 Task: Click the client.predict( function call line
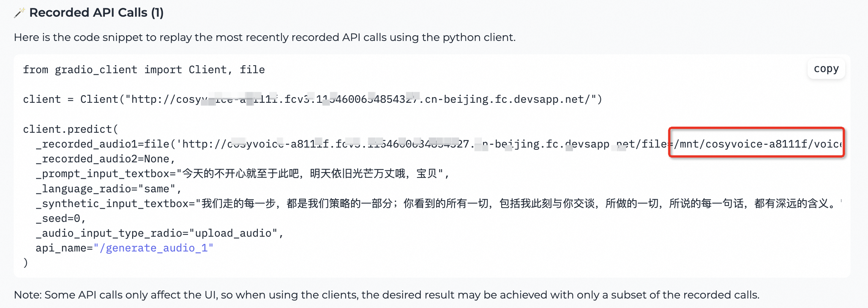tap(70, 129)
